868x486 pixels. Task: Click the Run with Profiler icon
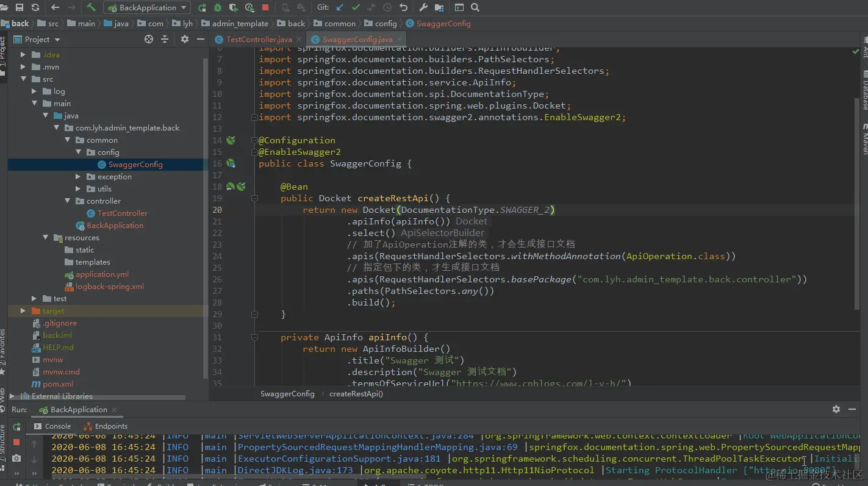pyautogui.click(x=249, y=7)
